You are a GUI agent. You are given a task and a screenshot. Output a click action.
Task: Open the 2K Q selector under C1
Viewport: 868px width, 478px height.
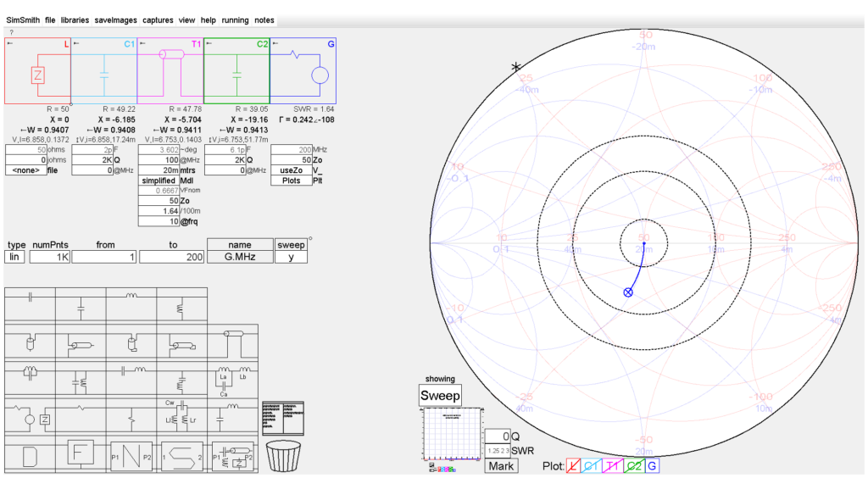(92, 160)
